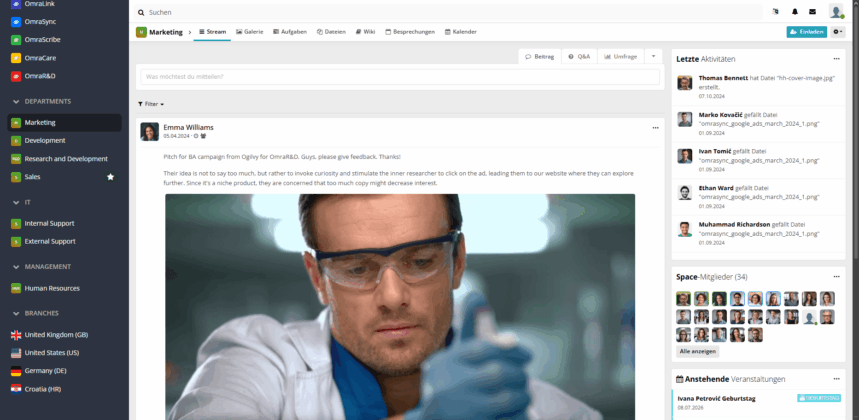Open the OmraLink space icon
The image size is (859, 420).
(16, 4)
